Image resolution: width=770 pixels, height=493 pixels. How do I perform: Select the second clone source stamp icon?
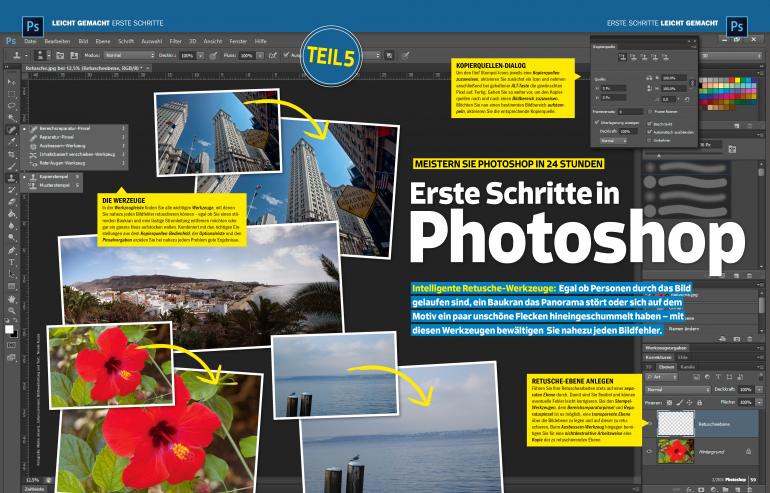pyautogui.click(x=633, y=57)
